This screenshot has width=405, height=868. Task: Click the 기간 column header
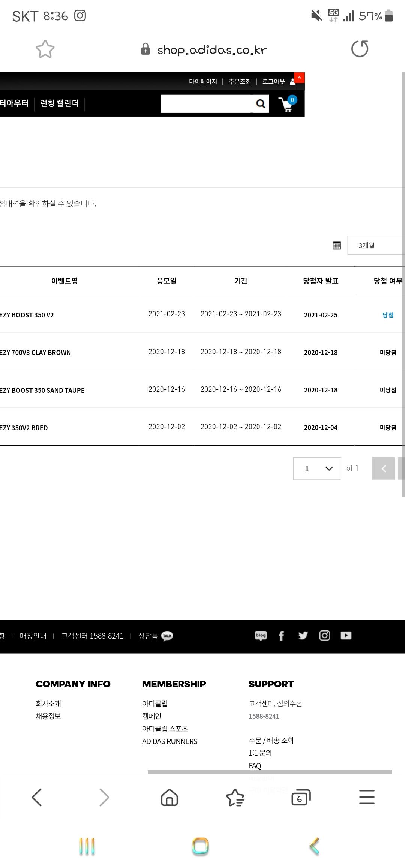241,281
